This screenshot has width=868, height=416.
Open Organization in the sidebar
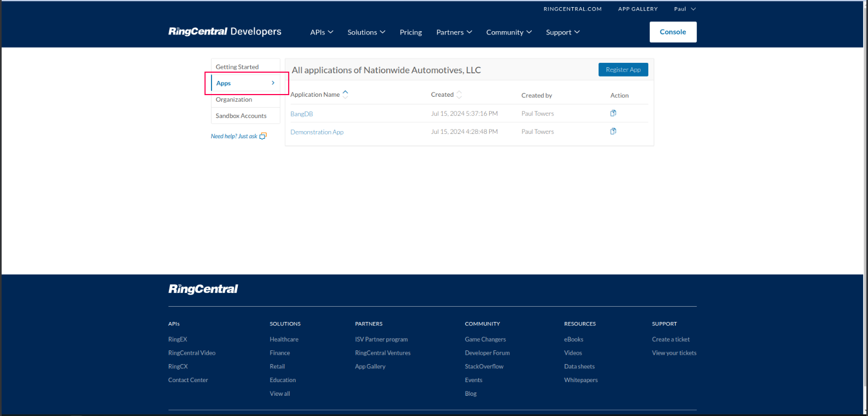point(245,99)
